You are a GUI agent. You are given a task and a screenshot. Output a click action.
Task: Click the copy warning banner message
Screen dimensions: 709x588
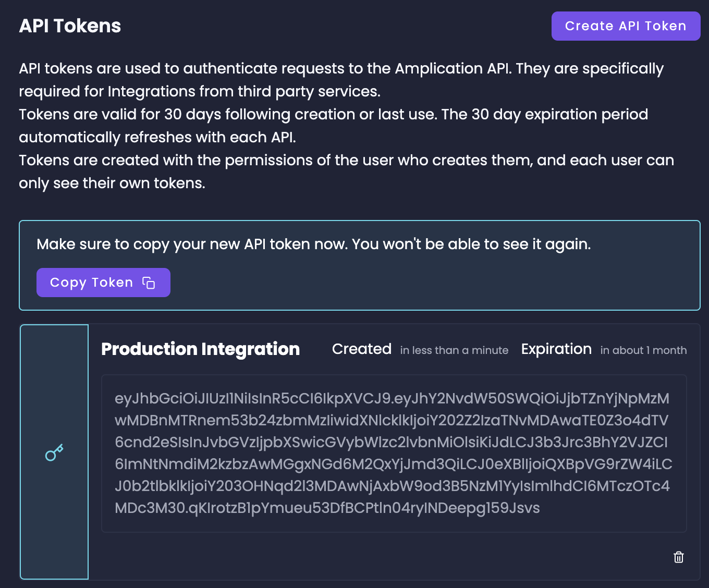coord(313,244)
